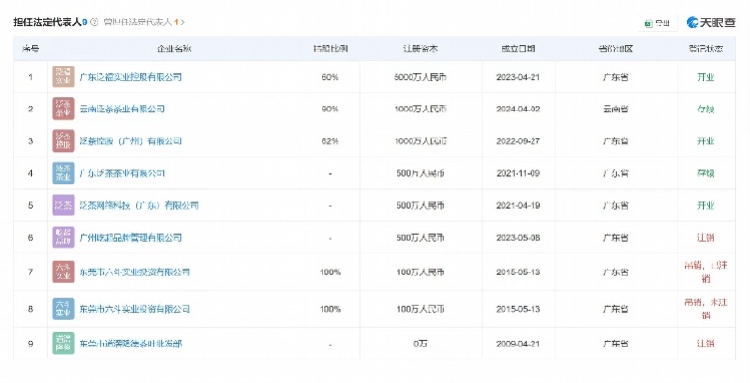Click the green logo tile in row 9

pyautogui.click(x=63, y=343)
